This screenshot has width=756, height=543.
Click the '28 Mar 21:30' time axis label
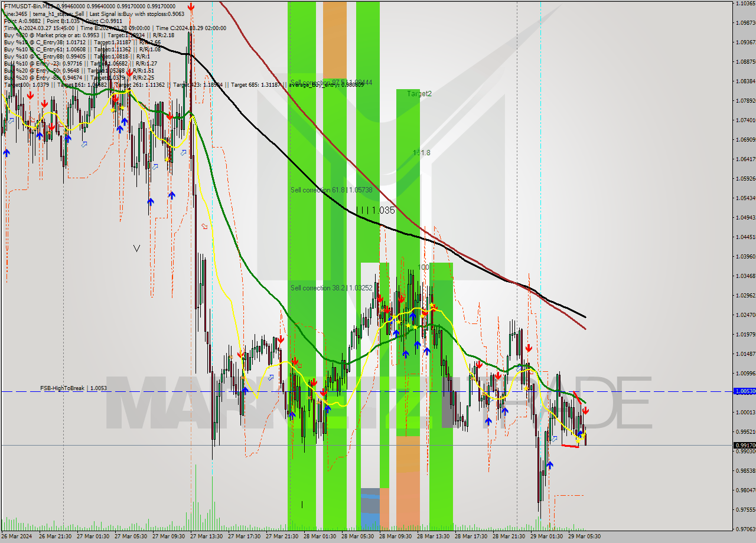click(509, 537)
